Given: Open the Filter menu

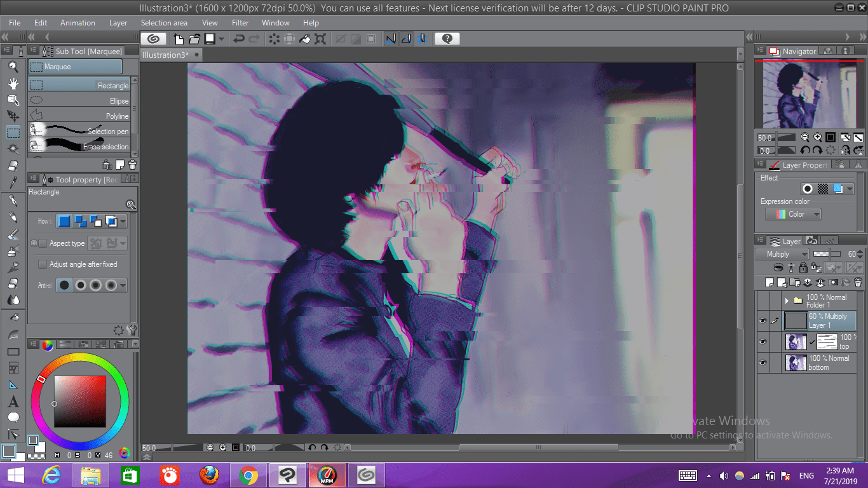Looking at the screenshot, I should point(240,23).
